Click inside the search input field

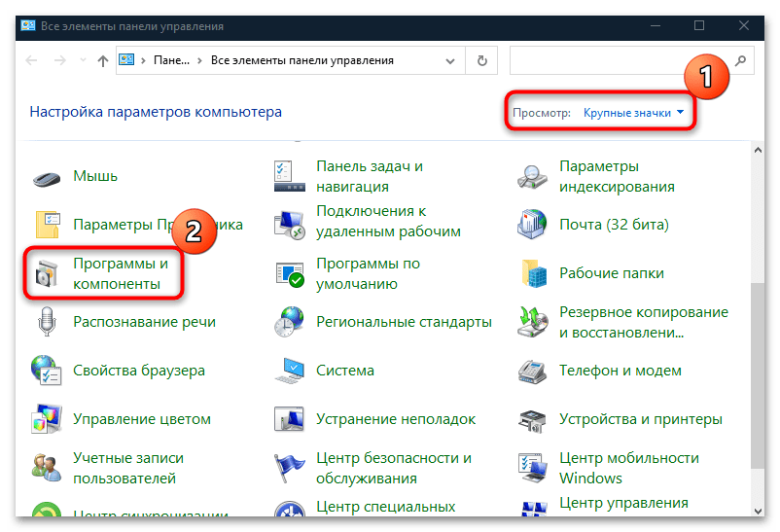click(620, 60)
